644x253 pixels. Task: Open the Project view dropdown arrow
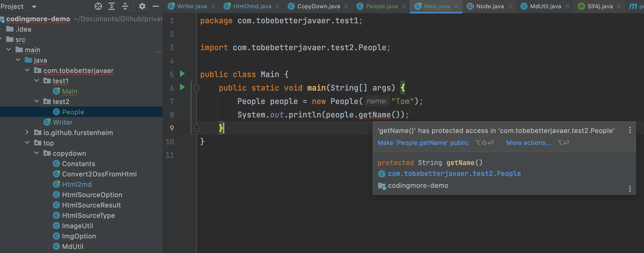(34, 7)
